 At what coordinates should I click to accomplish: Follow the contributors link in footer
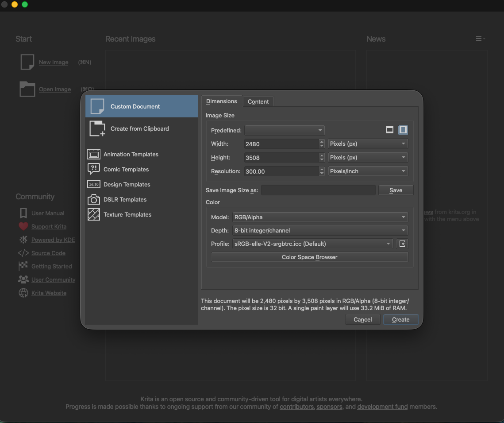click(296, 407)
